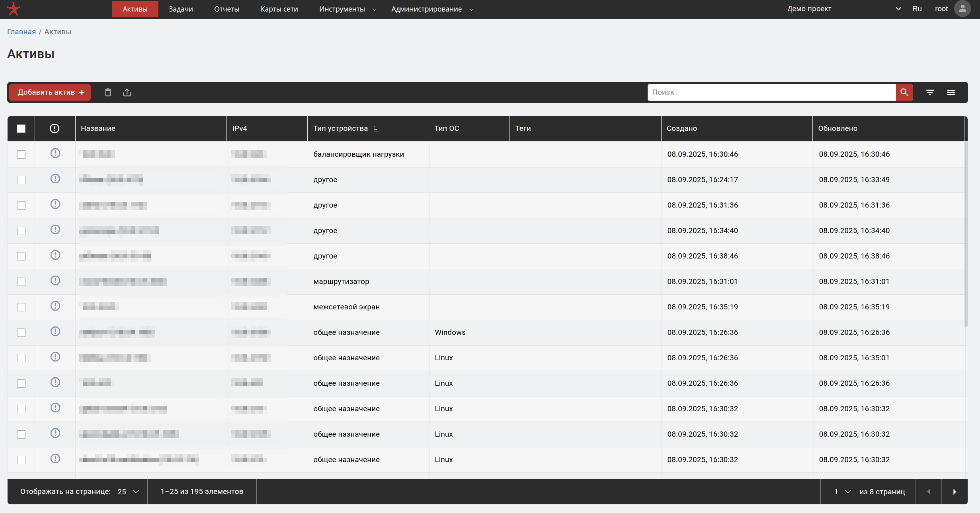The image size is (980, 513).
Task: Click the red search magnifier button
Action: [x=904, y=92]
